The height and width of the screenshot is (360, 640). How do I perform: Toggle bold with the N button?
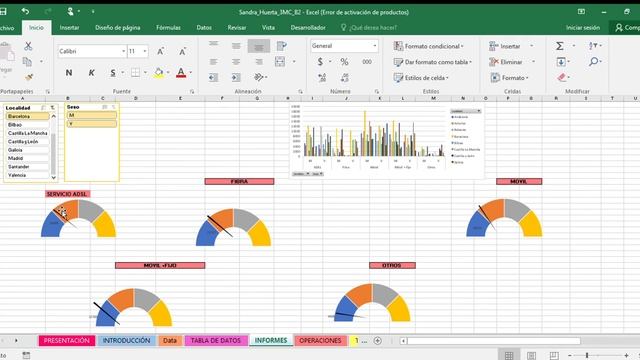(69, 73)
